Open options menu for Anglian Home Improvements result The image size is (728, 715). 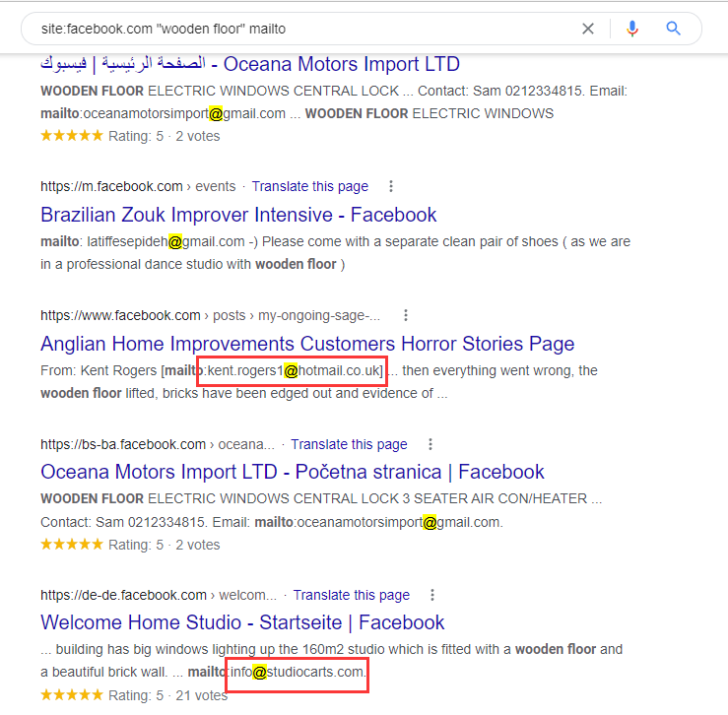point(405,315)
